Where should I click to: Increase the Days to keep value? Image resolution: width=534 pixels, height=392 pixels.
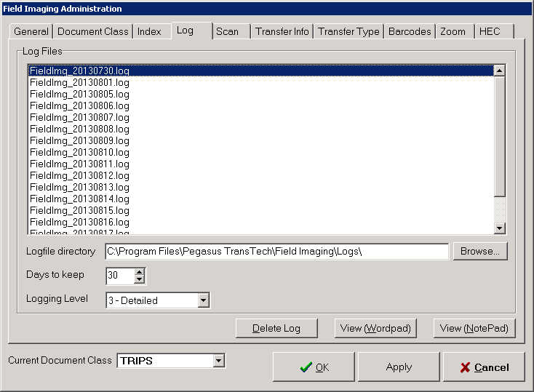click(140, 272)
